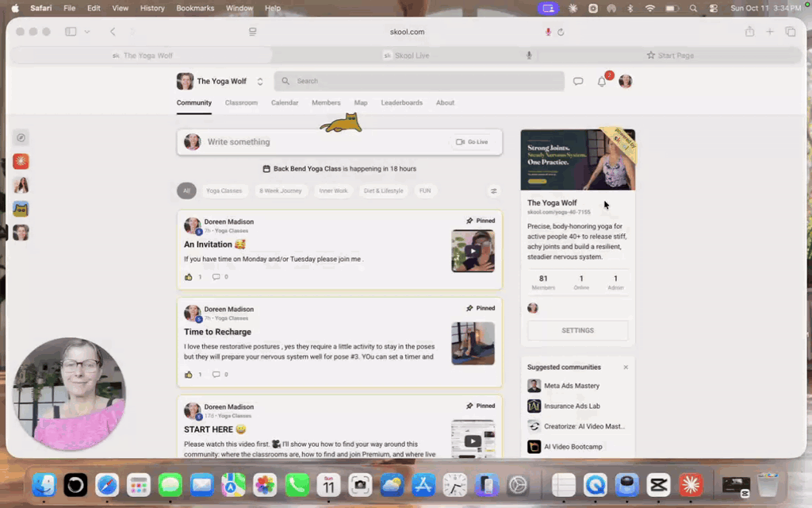Click the Go Live button

(472, 142)
